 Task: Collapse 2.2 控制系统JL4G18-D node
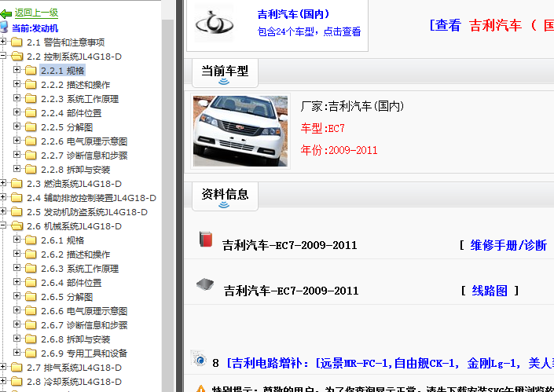[3, 56]
